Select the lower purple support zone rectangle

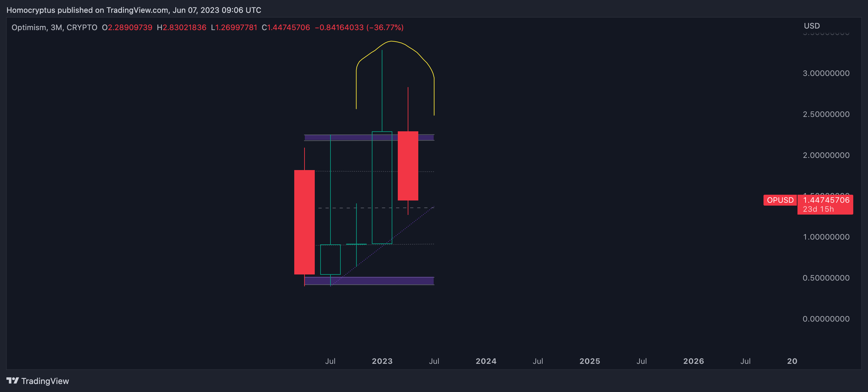pos(369,281)
